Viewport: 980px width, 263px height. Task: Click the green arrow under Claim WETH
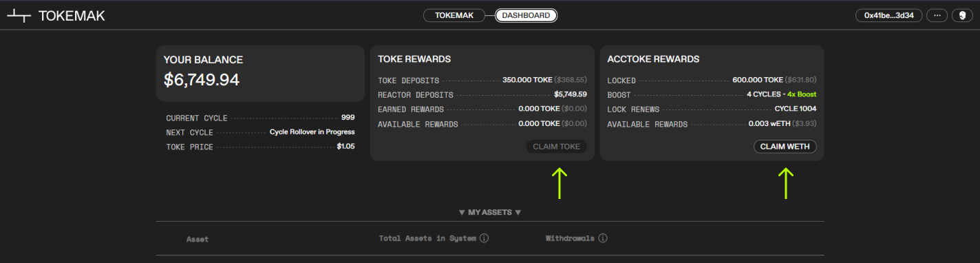[x=786, y=183]
